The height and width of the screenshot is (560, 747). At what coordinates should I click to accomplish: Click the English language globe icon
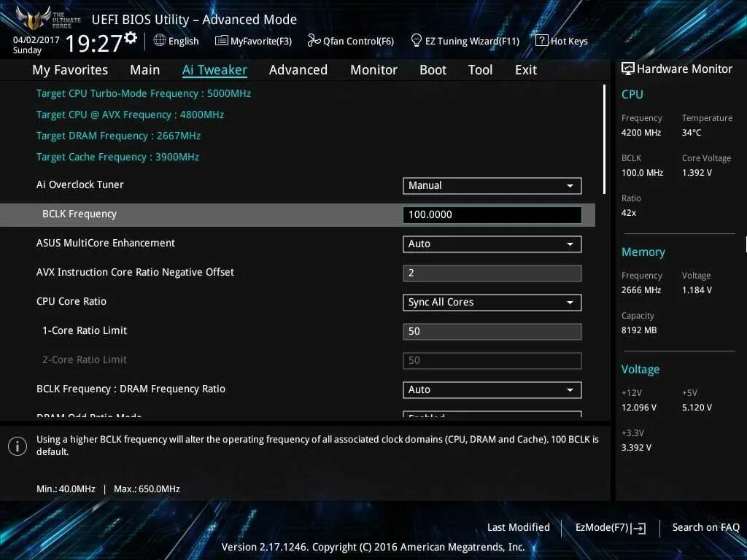(160, 41)
